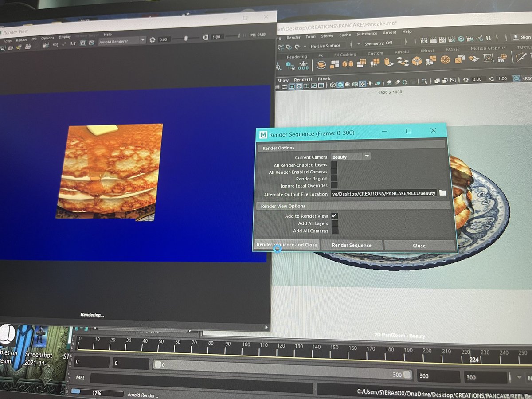Click the textured checker icon in viewport toolbar
Image resolution: width=532 pixels, height=399 pixels.
(x=362, y=83)
